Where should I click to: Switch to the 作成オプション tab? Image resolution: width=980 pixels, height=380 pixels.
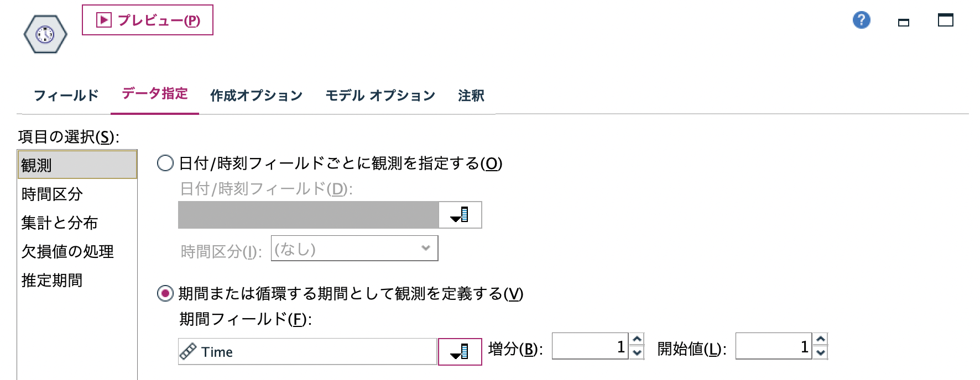click(x=256, y=95)
